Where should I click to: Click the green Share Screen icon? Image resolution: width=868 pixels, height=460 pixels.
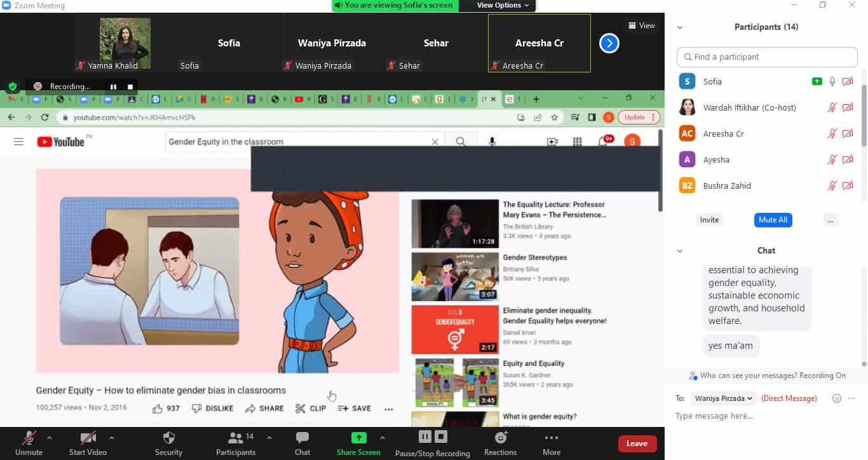358,438
